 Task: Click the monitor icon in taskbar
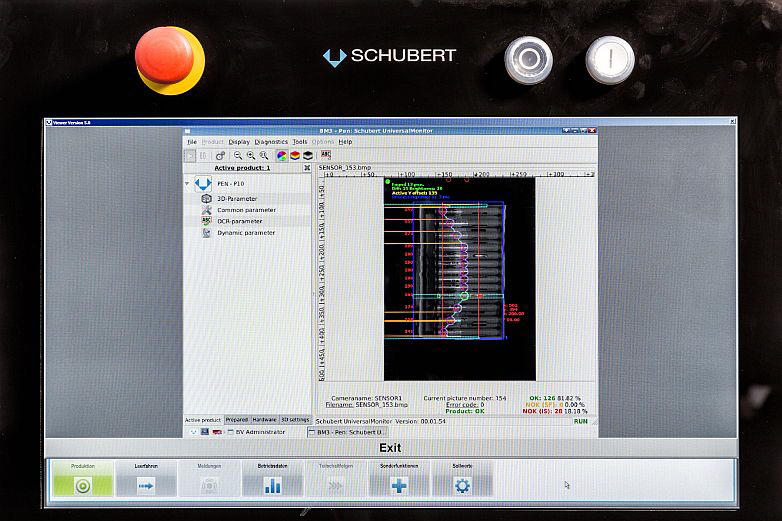tap(204, 432)
